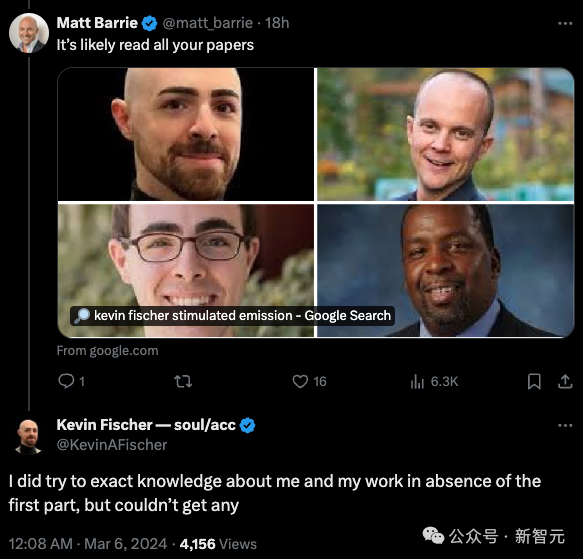
Task: Like the tweet with 16 likes
Action: (x=300, y=381)
